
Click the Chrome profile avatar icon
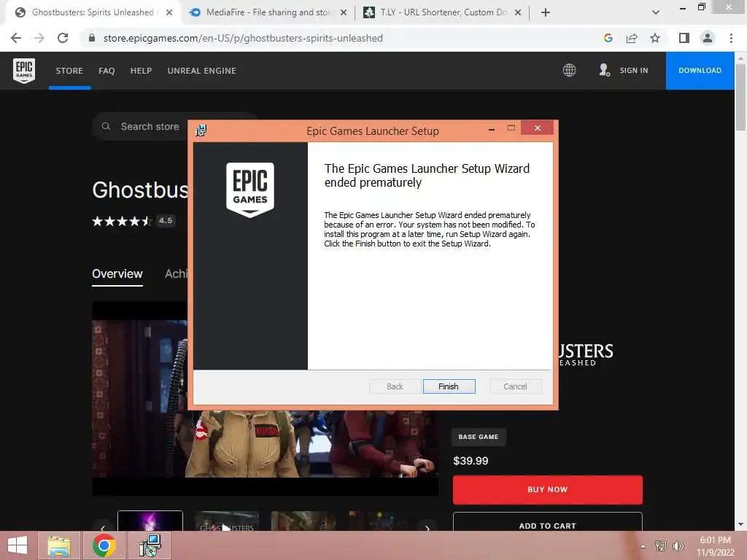(708, 38)
